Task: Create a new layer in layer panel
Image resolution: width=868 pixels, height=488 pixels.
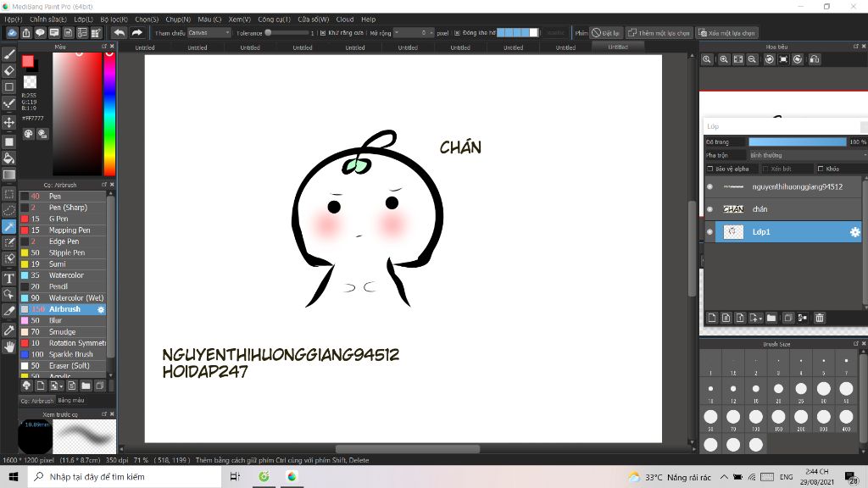Action: tap(712, 318)
